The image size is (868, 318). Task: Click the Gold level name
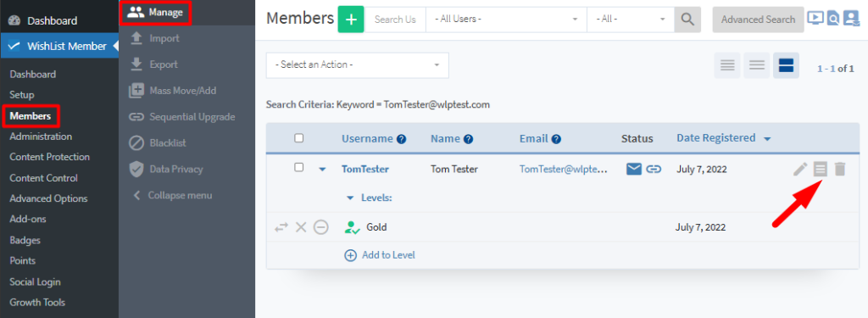click(x=376, y=227)
